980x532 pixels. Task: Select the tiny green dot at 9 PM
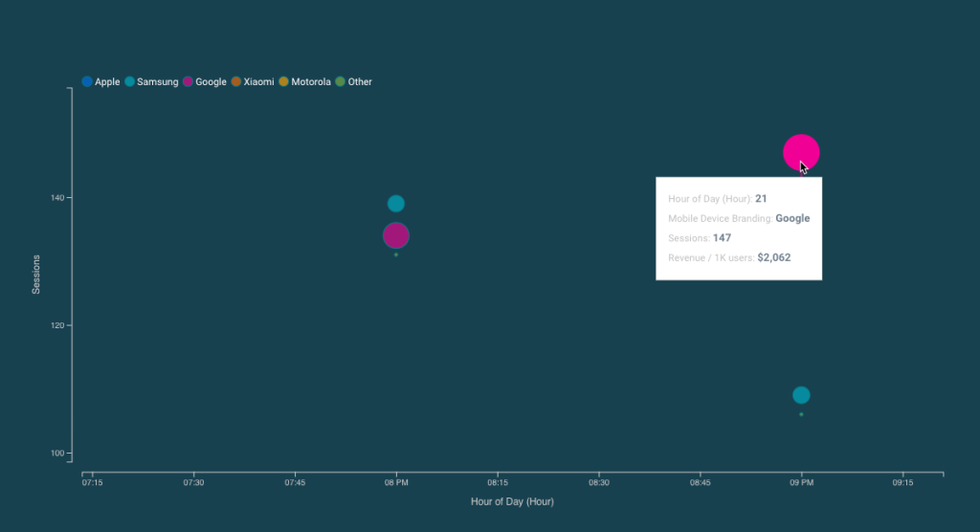coord(801,414)
